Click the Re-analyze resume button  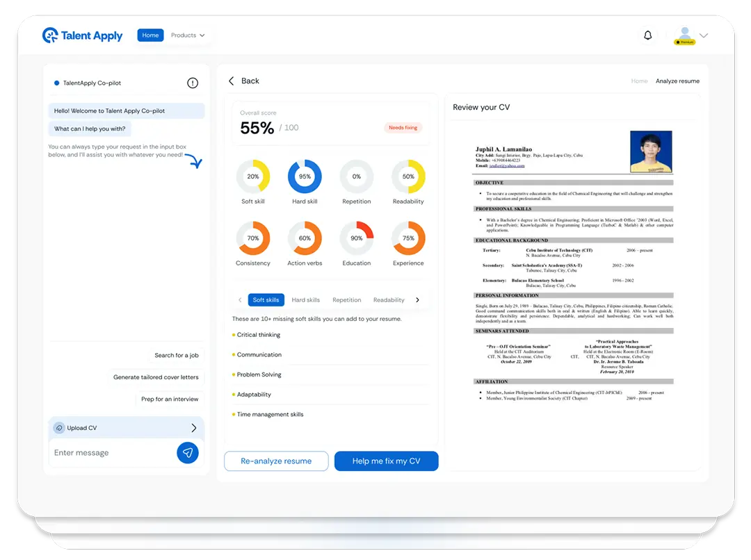tap(275, 461)
